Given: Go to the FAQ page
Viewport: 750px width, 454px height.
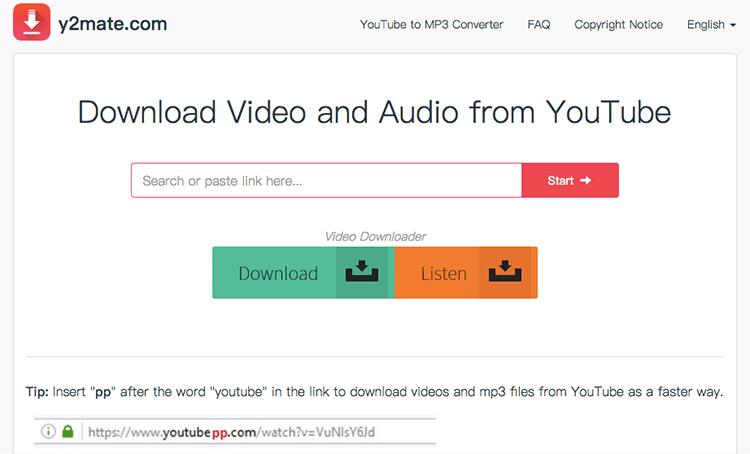Looking at the screenshot, I should pyautogui.click(x=539, y=24).
